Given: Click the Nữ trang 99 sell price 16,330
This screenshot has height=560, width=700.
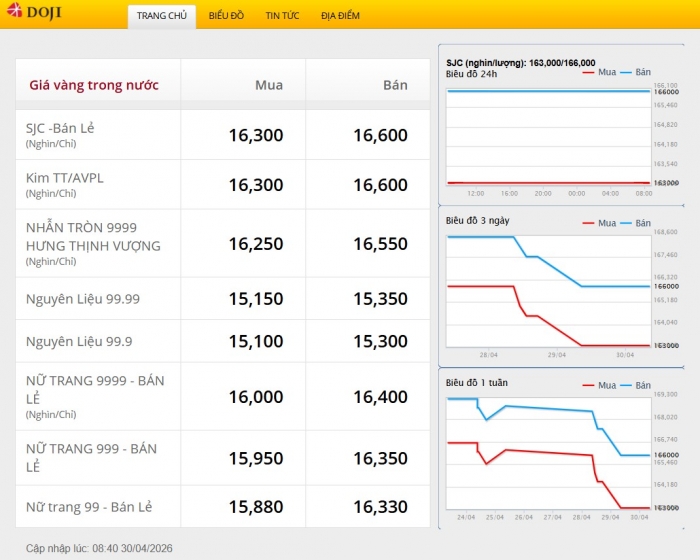Looking at the screenshot, I should click(x=380, y=507).
